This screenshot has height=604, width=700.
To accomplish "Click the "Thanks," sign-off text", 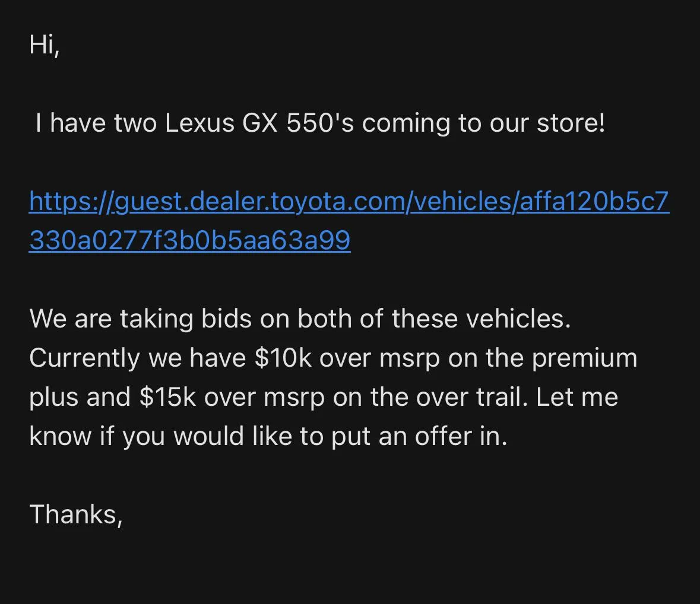I will [x=75, y=514].
